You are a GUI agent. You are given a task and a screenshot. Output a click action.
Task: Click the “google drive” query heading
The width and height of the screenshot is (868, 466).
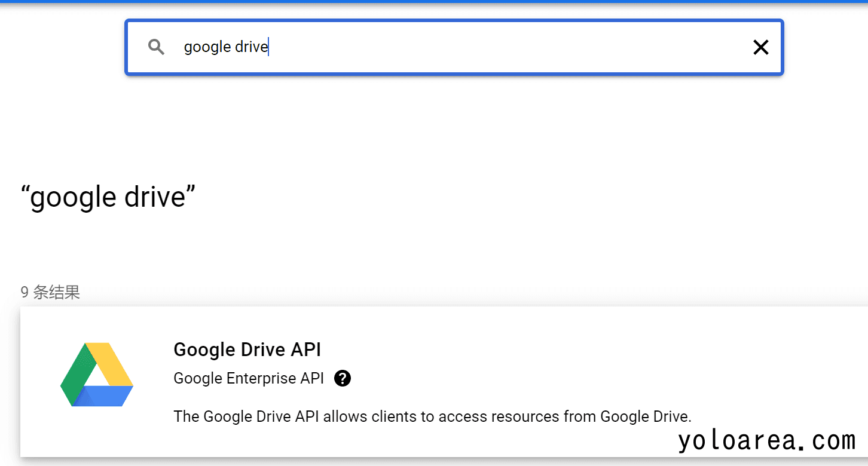click(x=108, y=197)
